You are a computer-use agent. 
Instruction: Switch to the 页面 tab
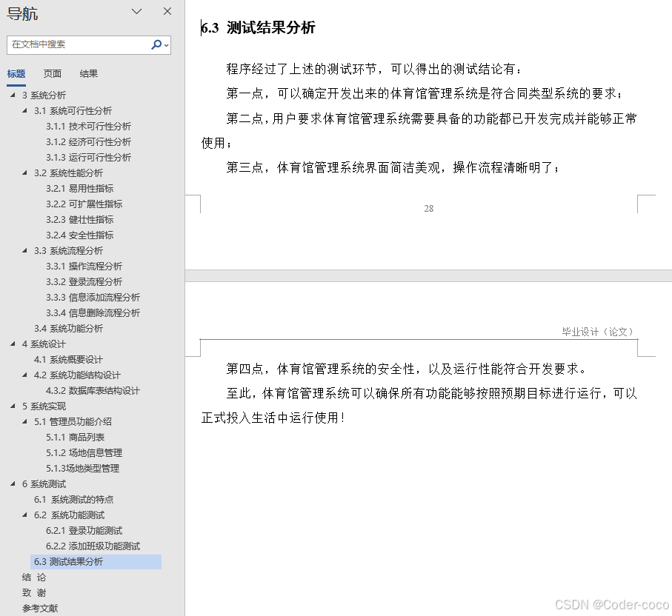53,74
